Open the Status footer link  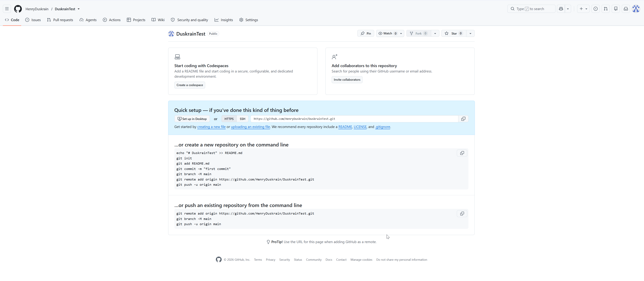pyautogui.click(x=298, y=260)
